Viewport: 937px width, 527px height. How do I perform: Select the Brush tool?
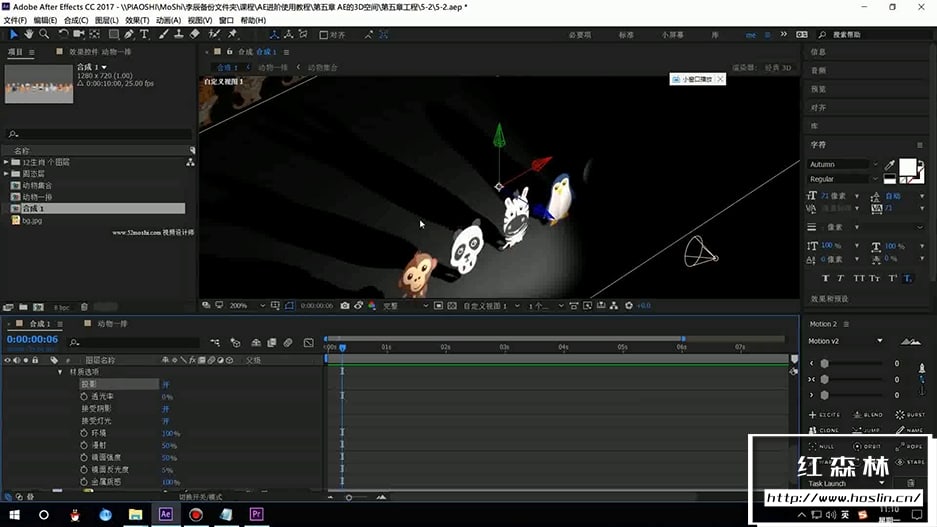click(164, 35)
